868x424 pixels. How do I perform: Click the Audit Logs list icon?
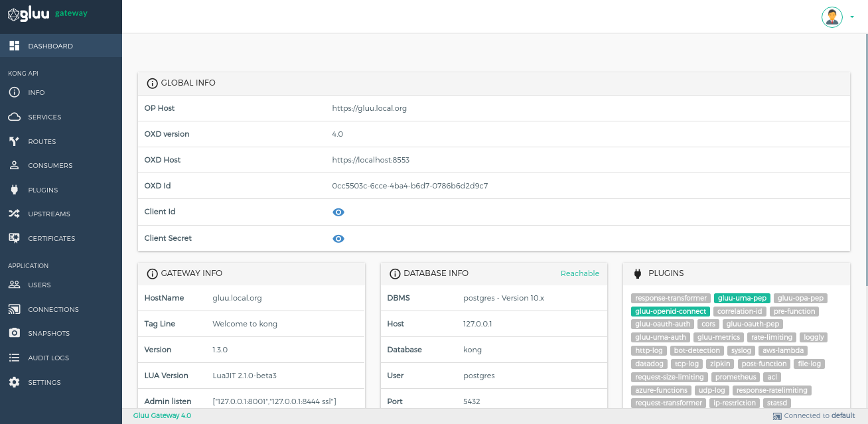tap(14, 358)
